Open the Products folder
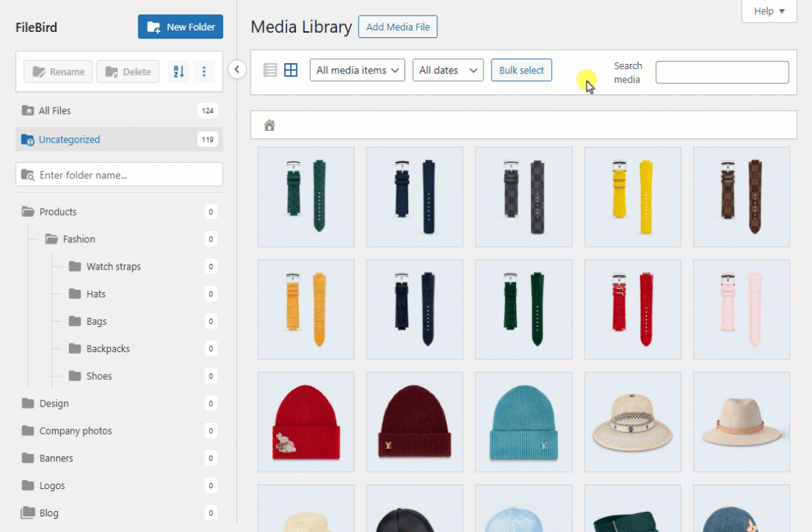The height and width of the screenshot is (532, 812). coord(119,212)
